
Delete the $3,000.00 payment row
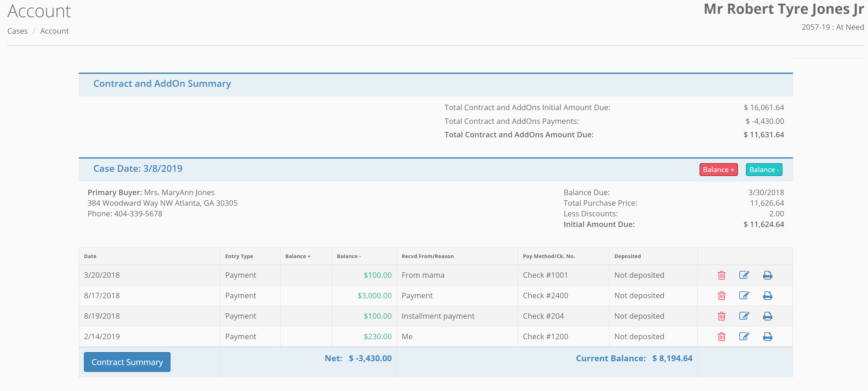[x=721, y=296]
